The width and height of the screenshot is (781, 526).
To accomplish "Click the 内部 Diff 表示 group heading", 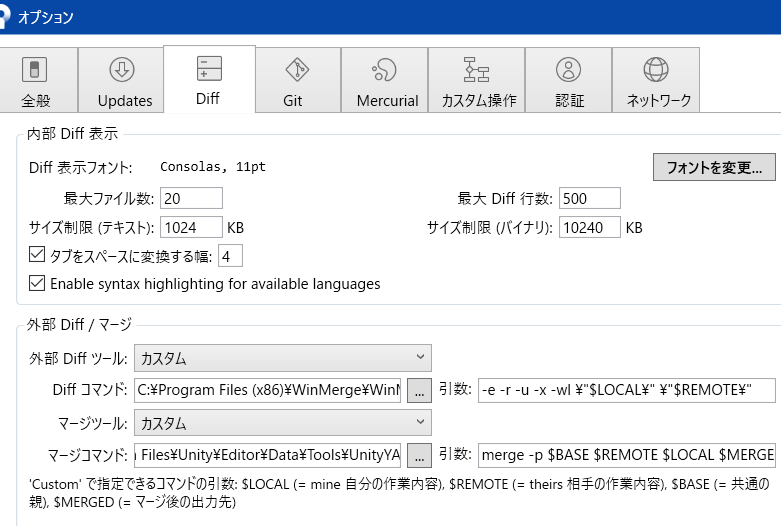I will click(73, 133).
